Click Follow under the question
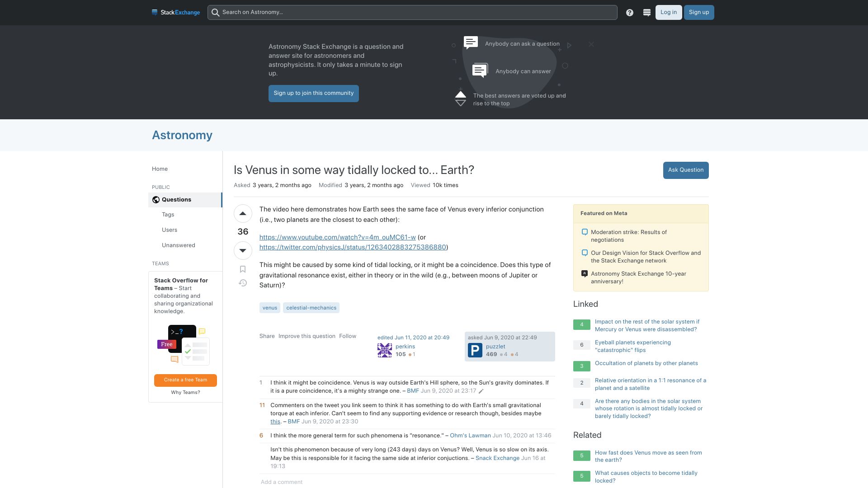 tap(348, 336)
